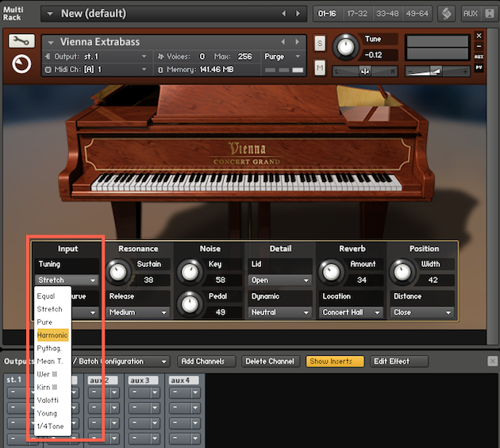Click the aux 3 channel name field
The image size is (500, 448).
coord(144,380)
